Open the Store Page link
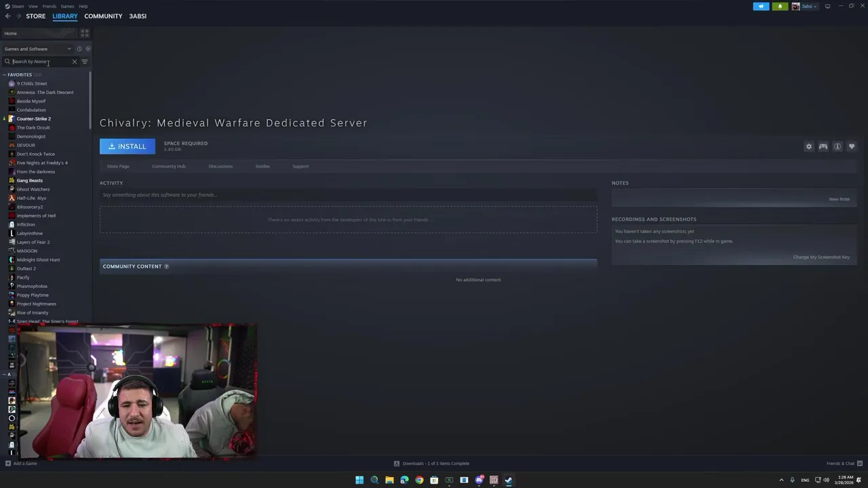Image resolution: width=868 pixels, height=488 pixels. (x=118, y=166)
